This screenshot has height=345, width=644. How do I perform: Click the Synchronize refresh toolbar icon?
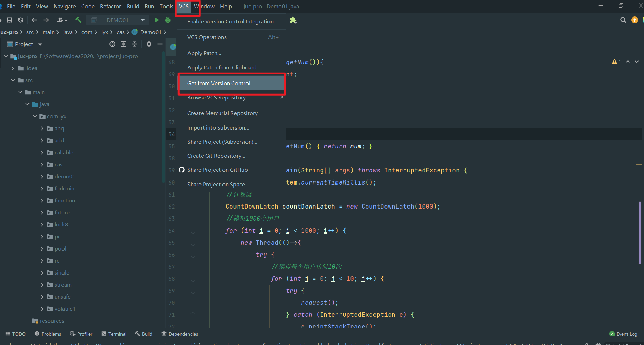pyautogui.click(x=21, y=20)
